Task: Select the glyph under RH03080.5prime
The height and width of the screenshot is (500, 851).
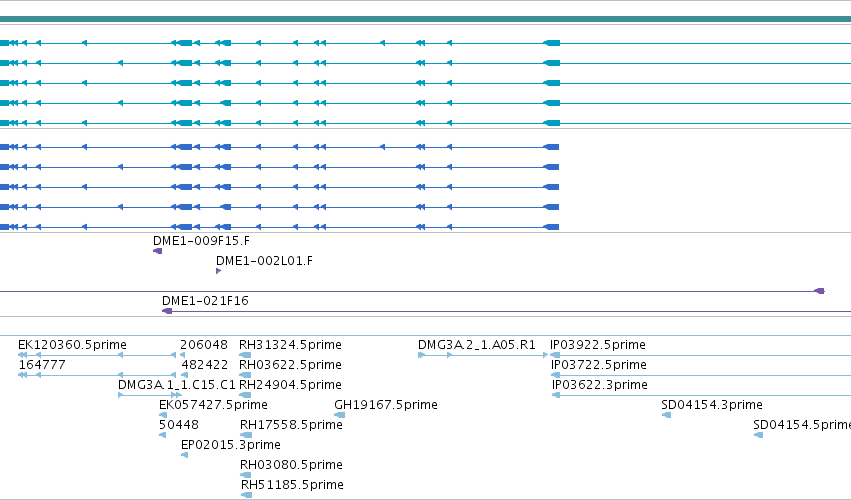Action: (245, 475)
